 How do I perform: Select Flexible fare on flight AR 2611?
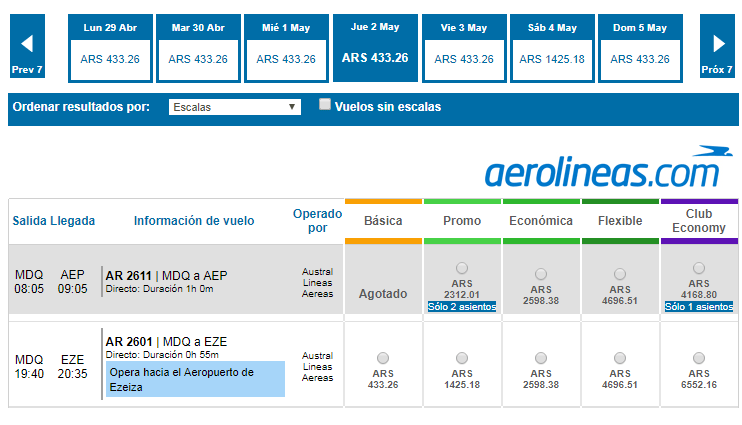pos(620,273)
